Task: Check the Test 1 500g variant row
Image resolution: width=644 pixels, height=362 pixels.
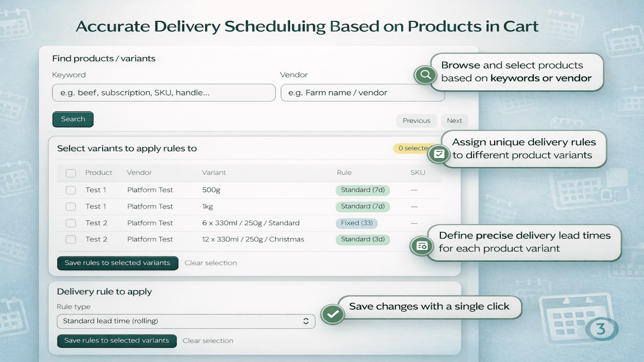Action: click(71, 190)
